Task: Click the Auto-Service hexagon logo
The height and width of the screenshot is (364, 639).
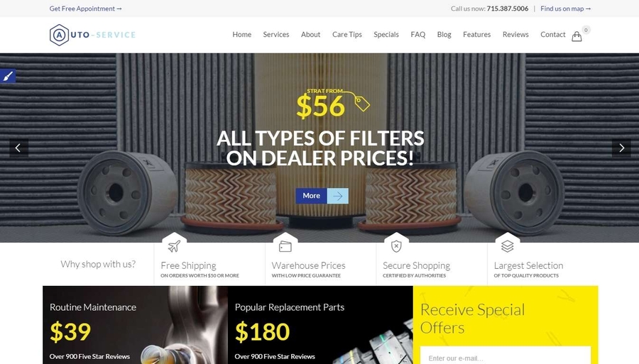Action: point(59,35)
